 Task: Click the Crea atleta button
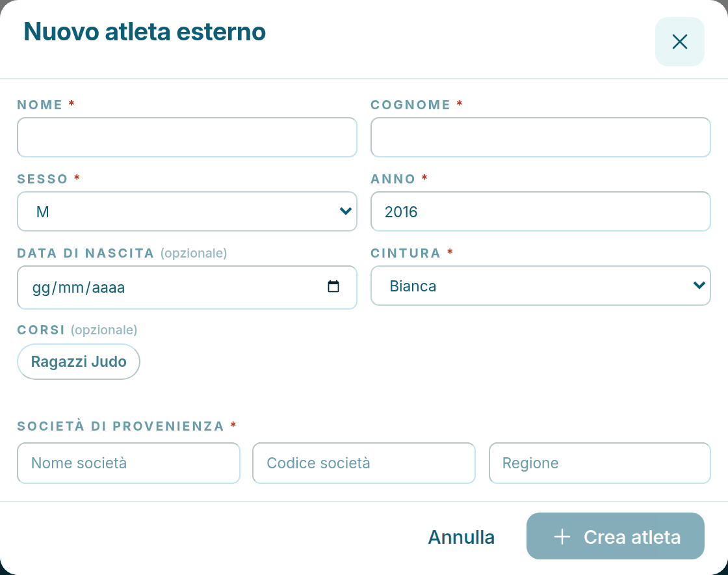[615, 536]
